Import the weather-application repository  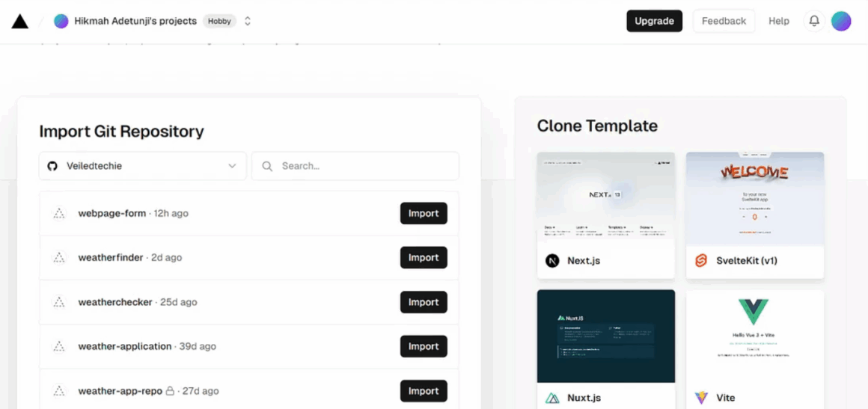[424, 347]
